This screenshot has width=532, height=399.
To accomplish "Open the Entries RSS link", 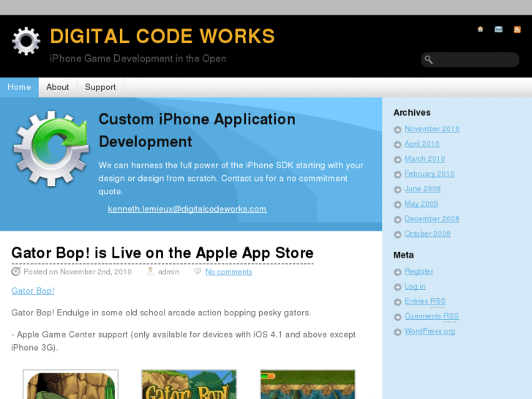I will (x=425, y=301).
